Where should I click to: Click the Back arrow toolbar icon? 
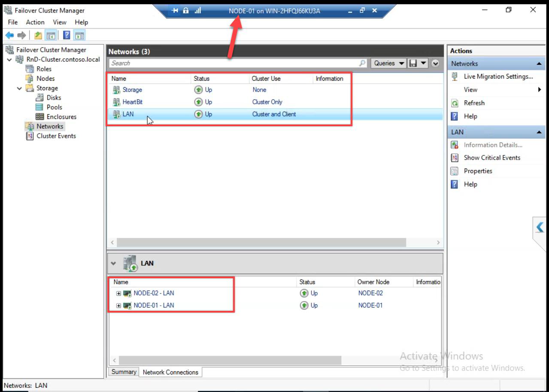coord(9,35)
